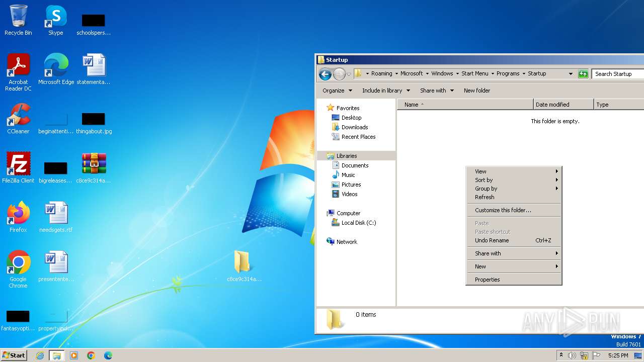Screen dimensions: 644x362
Task: Open the Start menu
Action: tap(14, 355)
